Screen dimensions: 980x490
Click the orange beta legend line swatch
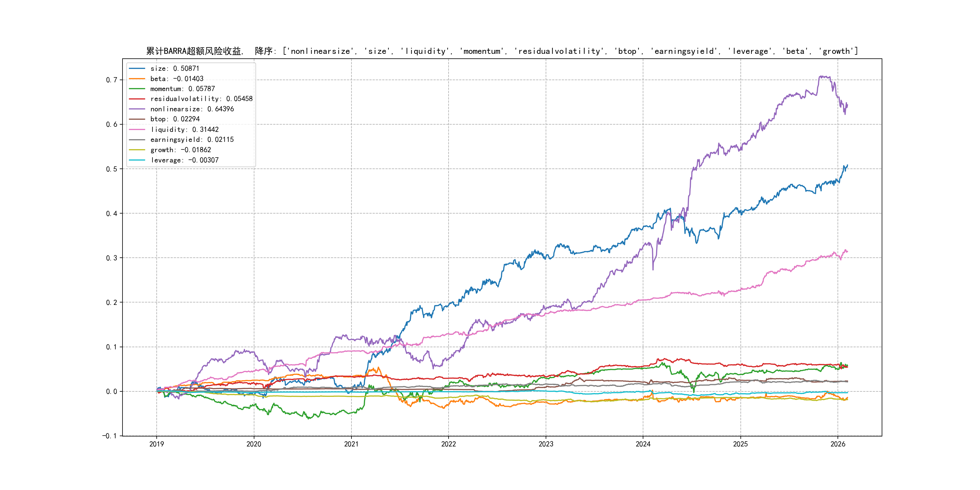137,79
